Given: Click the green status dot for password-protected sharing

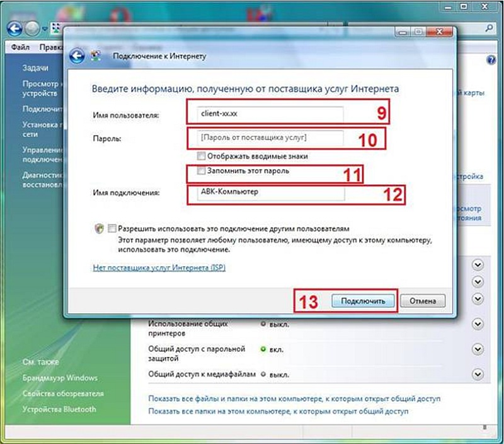Looking at the screenshot, I should pos(263,348).
